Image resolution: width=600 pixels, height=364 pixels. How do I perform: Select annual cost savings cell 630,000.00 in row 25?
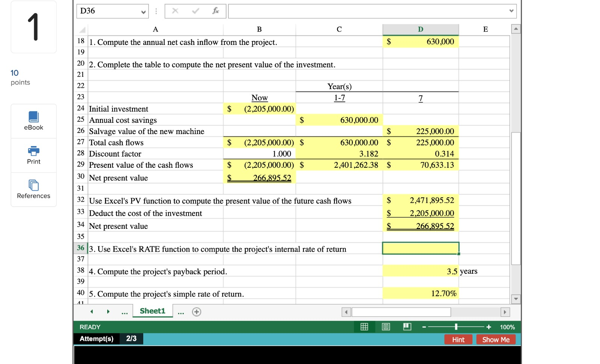pyautogui.click(x=339, y=120)
